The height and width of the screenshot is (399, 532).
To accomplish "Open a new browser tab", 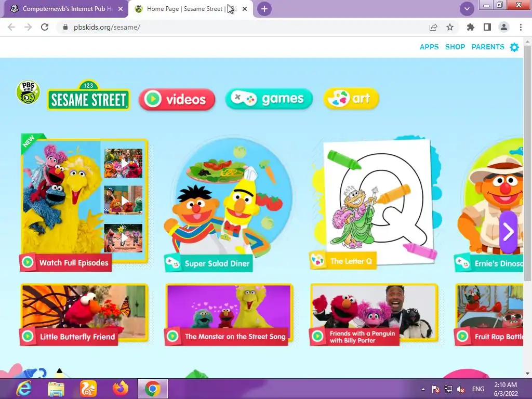I will click(x=264, y=9).
